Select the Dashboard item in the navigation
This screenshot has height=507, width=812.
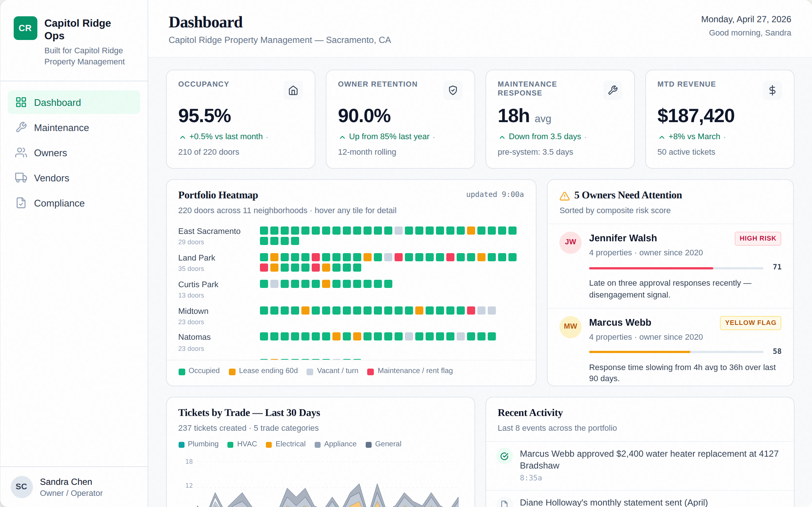click(57, 102)
